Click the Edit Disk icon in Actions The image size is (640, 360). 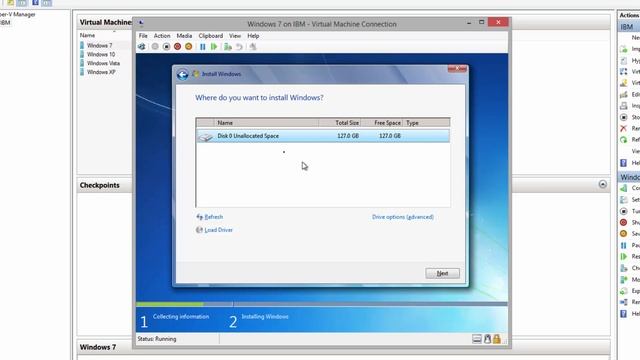[623, 94]
